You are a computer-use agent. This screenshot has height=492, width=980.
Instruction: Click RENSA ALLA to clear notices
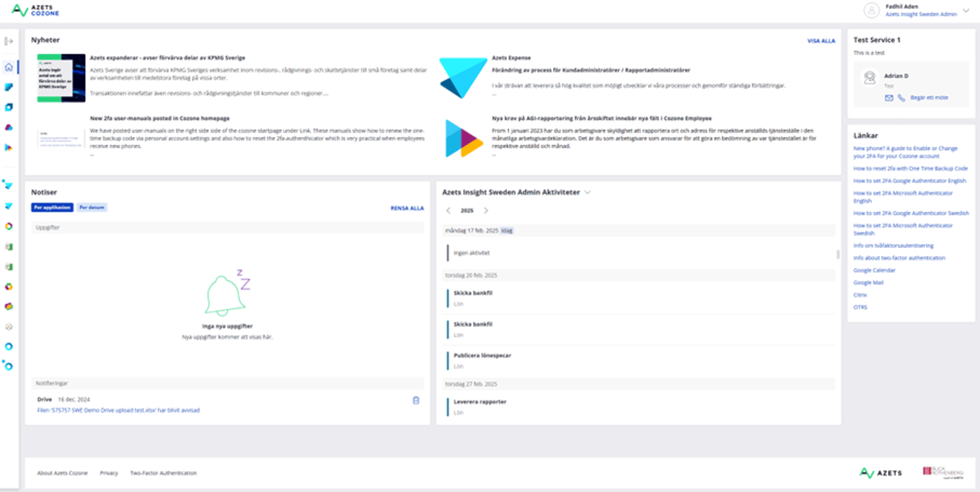click(407, 208)
